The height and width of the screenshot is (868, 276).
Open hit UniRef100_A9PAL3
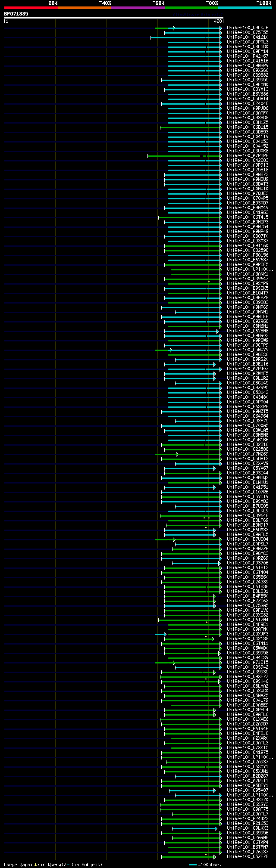point(248,42)
